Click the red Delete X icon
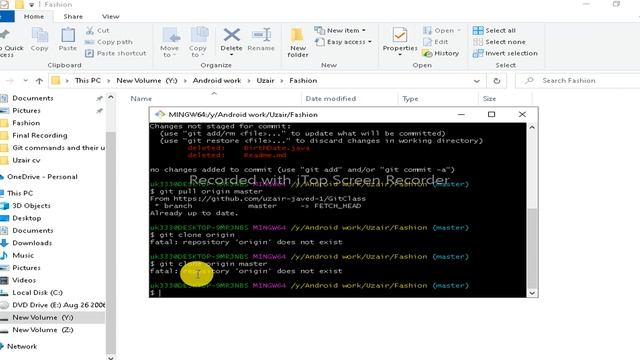Screen dimensions: 640x360 click(x=231, y=35)
